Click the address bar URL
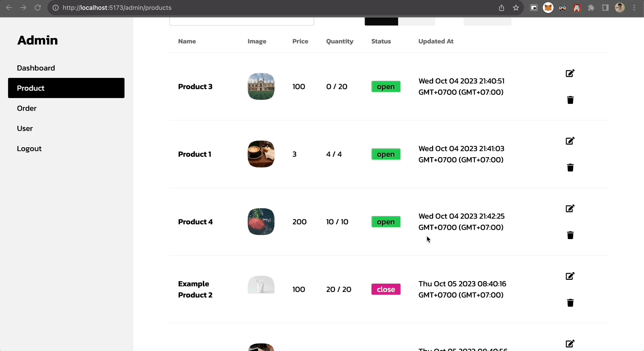The width and height of the screenshot is (644, 351). point(117,8)
